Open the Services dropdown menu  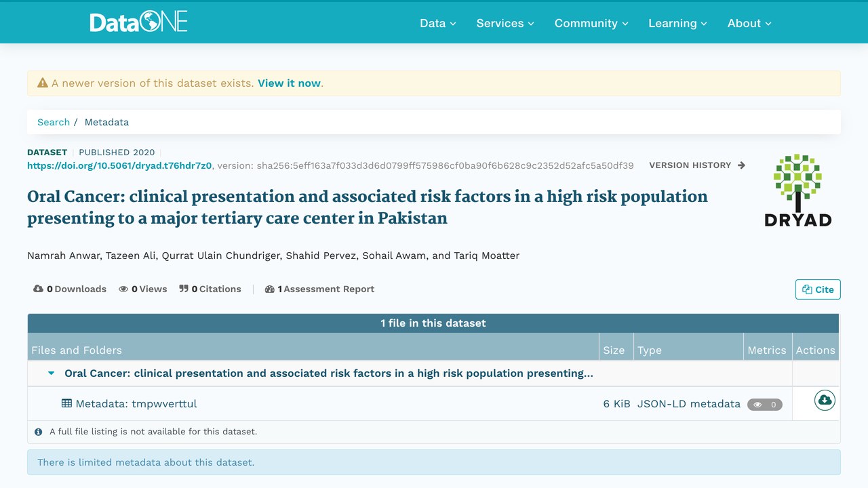pyautogui.click(x=505, y=23)
